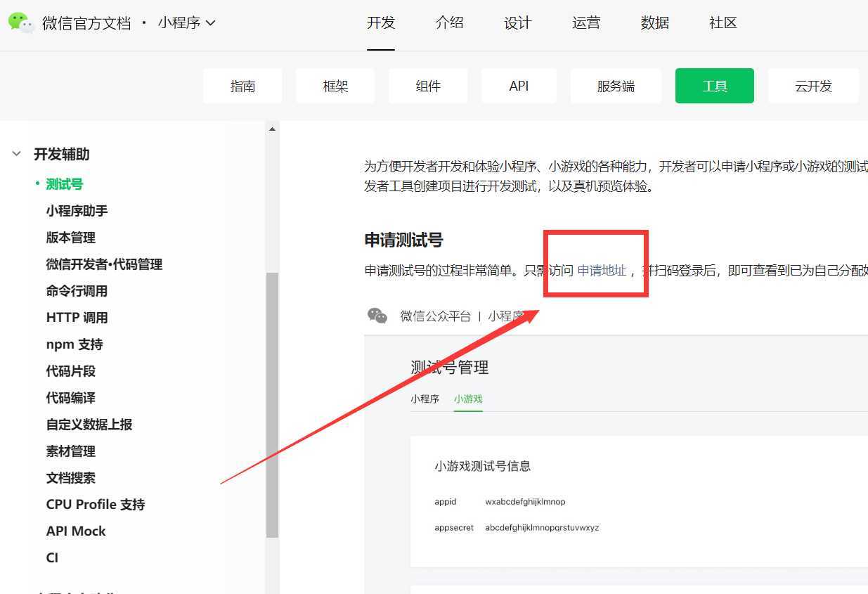This screenshot has width=868, height=594.
Task: Open 代码编译 in the sidebar
Action: tap(71, 398)
